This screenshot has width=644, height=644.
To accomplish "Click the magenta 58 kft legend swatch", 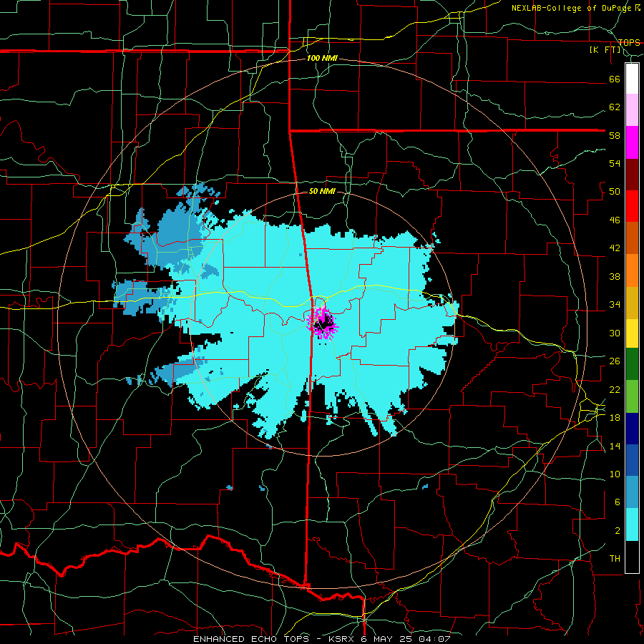I will click(632, 142).
